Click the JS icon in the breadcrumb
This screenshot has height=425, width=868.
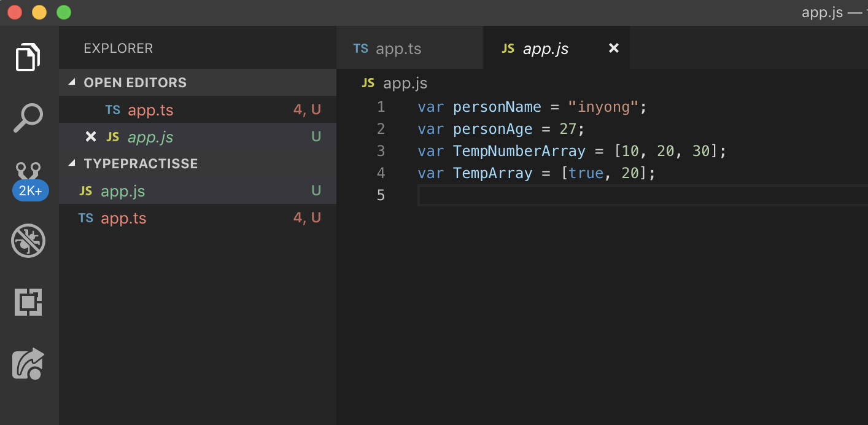coord(368,83)
